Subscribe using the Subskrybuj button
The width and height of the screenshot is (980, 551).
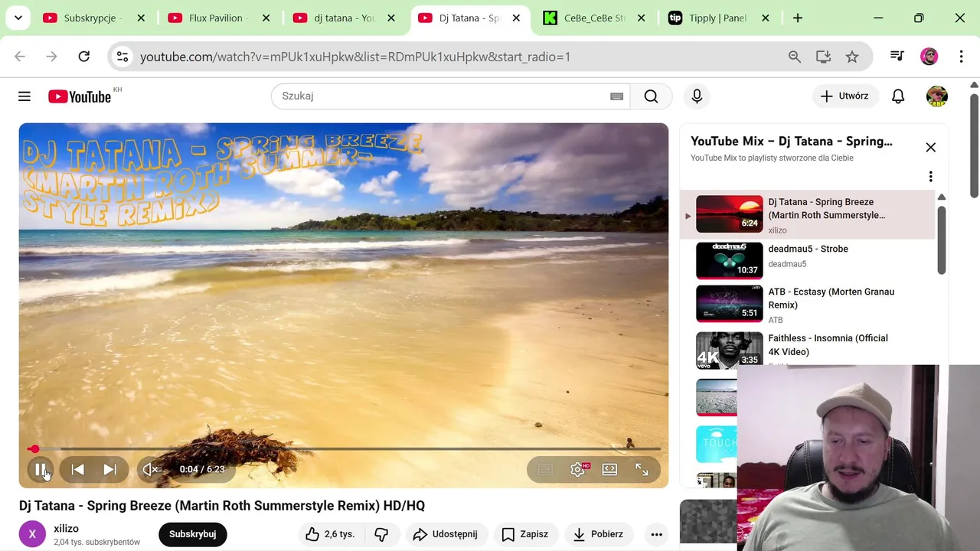pyautogui.click(x=193, y=534)
